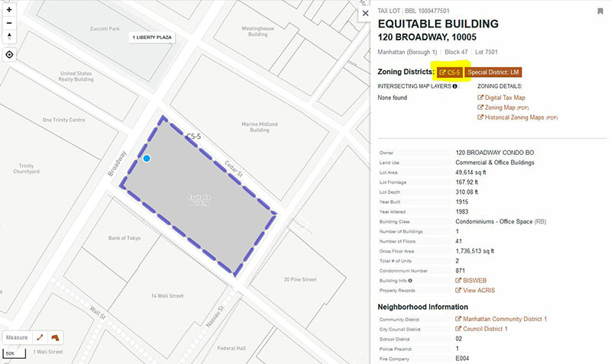This screenshot has height=364, width=611.
Task: Zoom out of the map
Action: click(9, 22)
